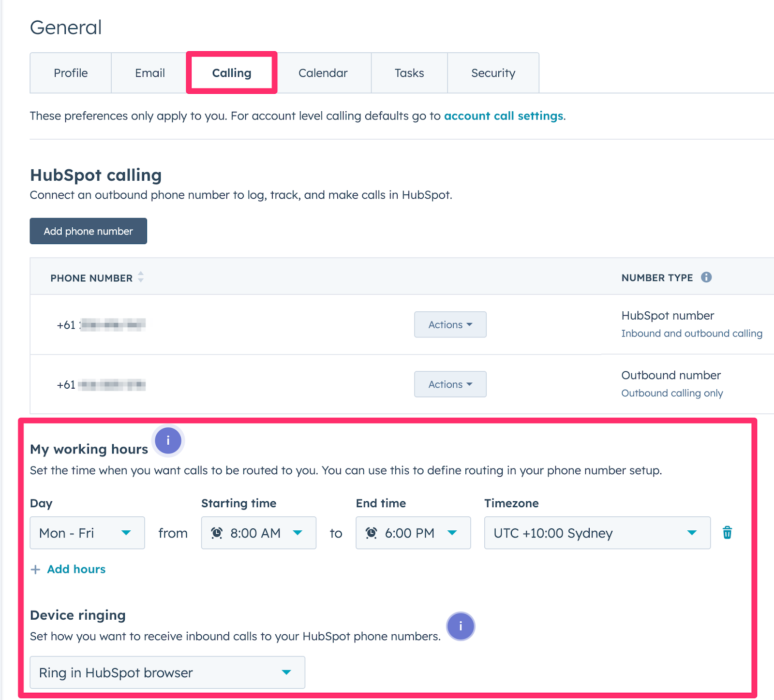Select the Calling tab
774x700 pixels.
232,73
